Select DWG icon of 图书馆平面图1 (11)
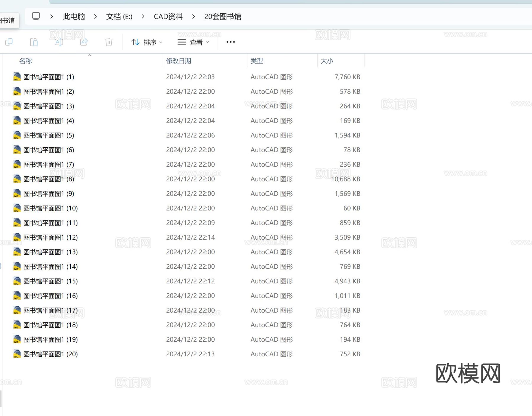Image resolution: width=532 pixels, height=416 pixels. pos(17,223)
